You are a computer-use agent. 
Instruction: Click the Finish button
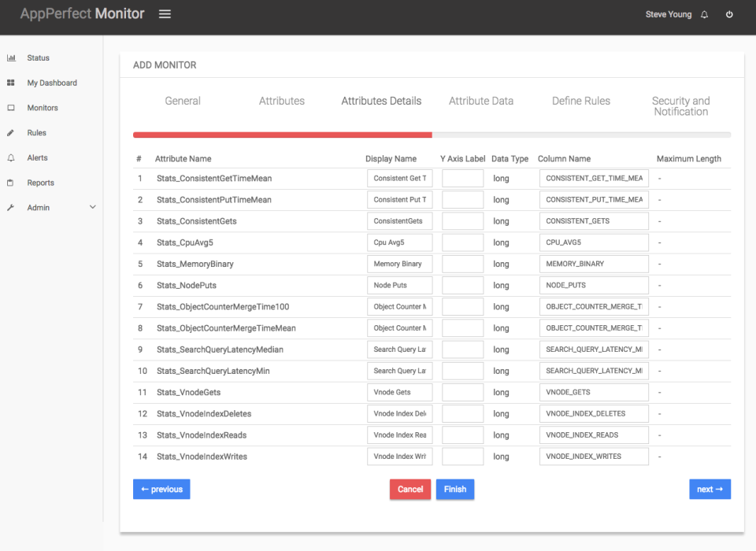tap(455, 489)
